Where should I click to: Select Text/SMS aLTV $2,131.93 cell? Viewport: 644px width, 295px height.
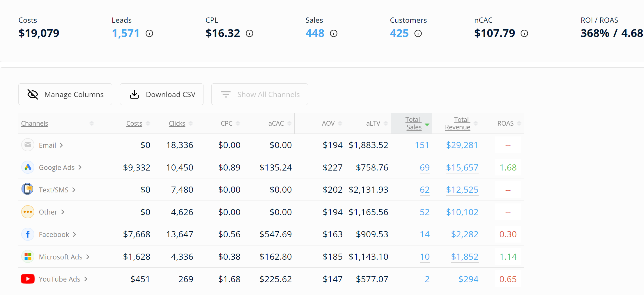pyautogui.click(x=368, y=190)
